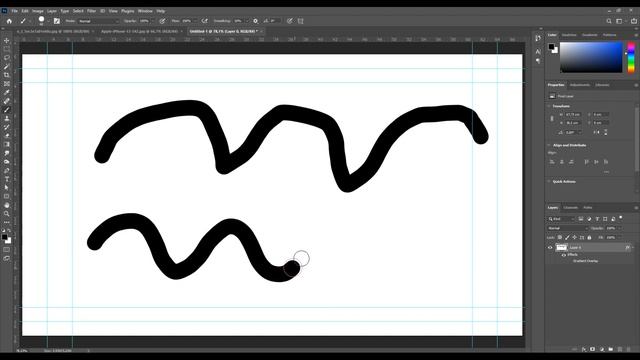Open the History panel icon in the dock
Image resolution: width=640 pixels, height=360 pixels.
[538, 38]
